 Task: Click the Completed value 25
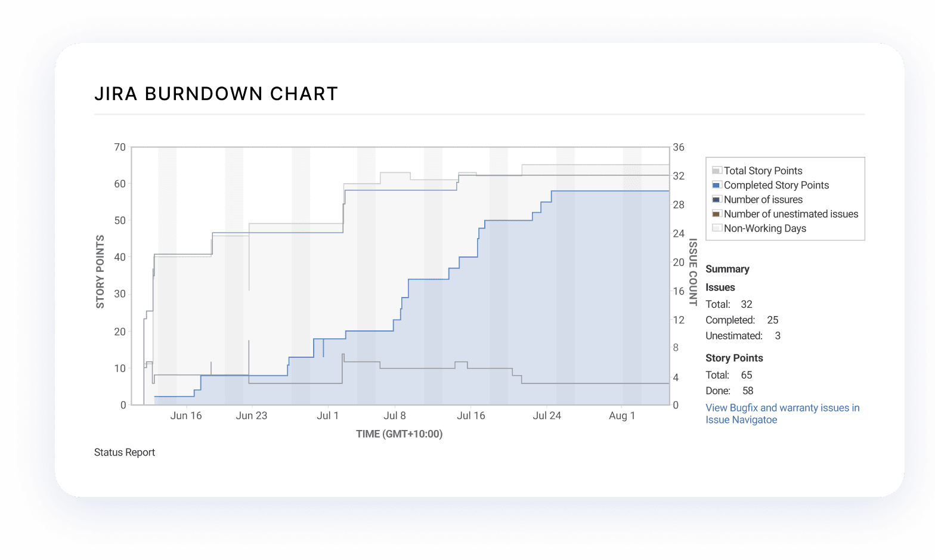[x=773, y=320]
